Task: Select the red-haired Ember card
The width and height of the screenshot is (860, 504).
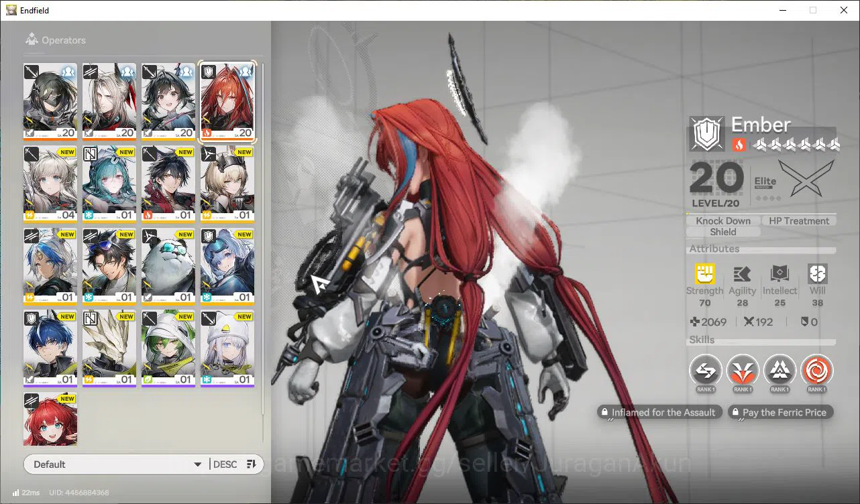Action: [x=227, y=102]
